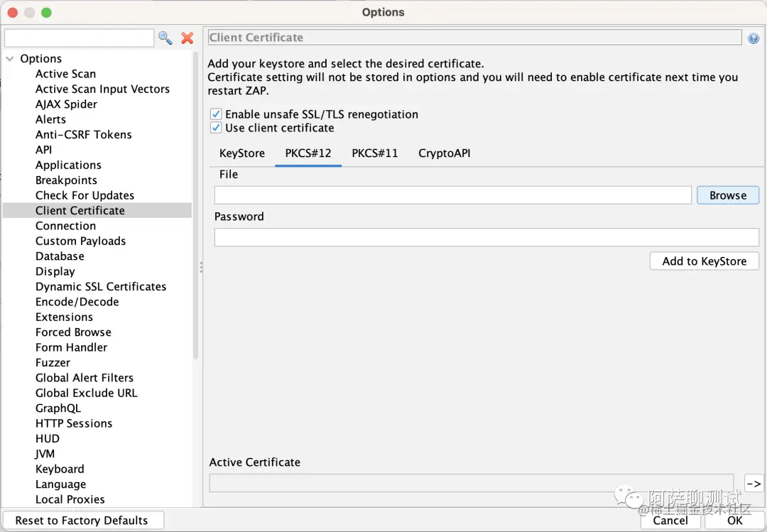Click the Browse button
Viewport: 767px width, 532px height.
(x=728, y=195)
